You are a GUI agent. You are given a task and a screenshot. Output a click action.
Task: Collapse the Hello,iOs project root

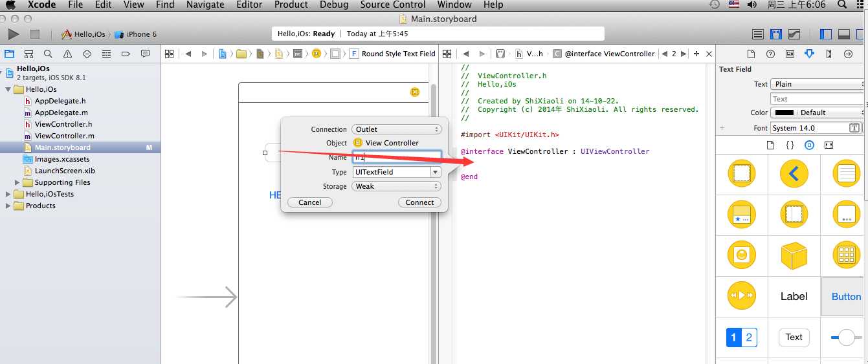tap(2, 72)
